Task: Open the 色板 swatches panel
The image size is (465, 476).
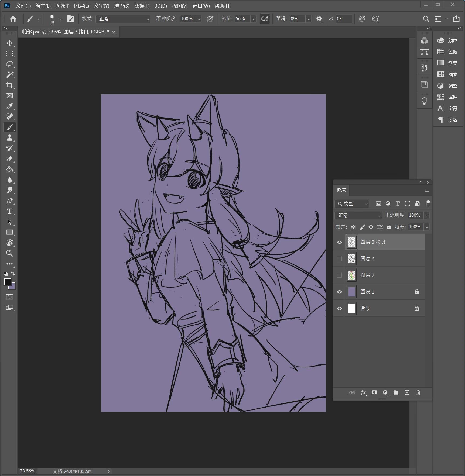Action: click(x=447, y=52)
